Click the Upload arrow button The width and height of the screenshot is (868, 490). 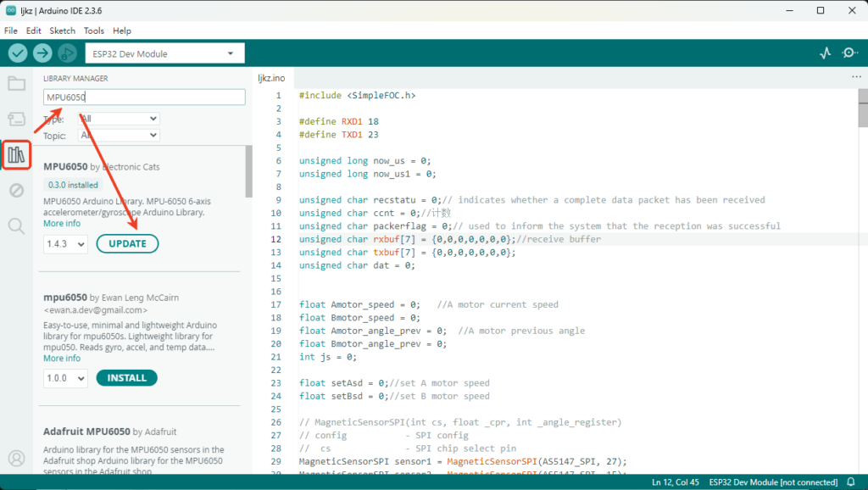pyautogui.click(x=42, y=53)
